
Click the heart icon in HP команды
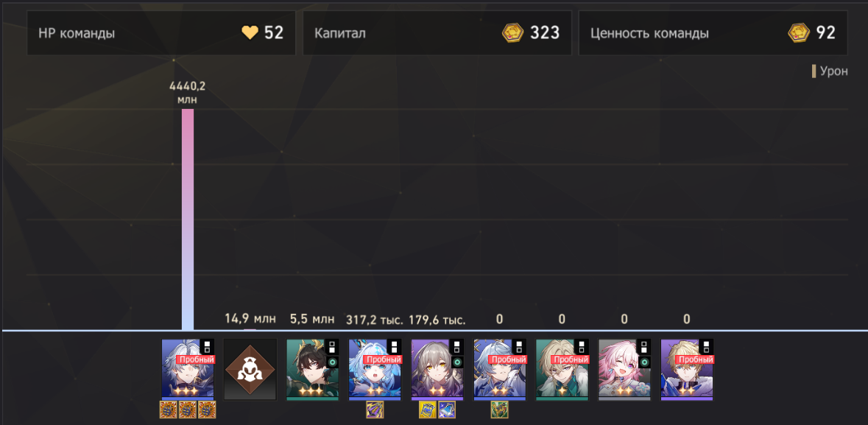click(250, 32)
